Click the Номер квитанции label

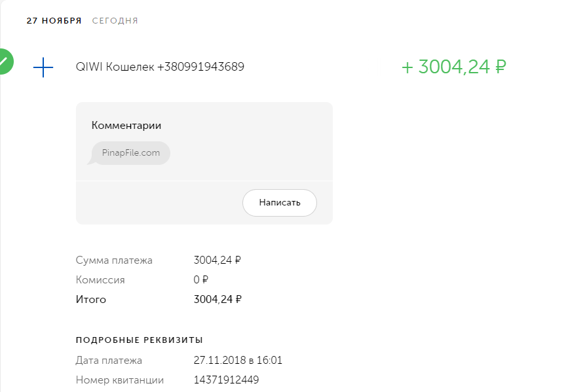pyautogui.click(x=120, y=380)
